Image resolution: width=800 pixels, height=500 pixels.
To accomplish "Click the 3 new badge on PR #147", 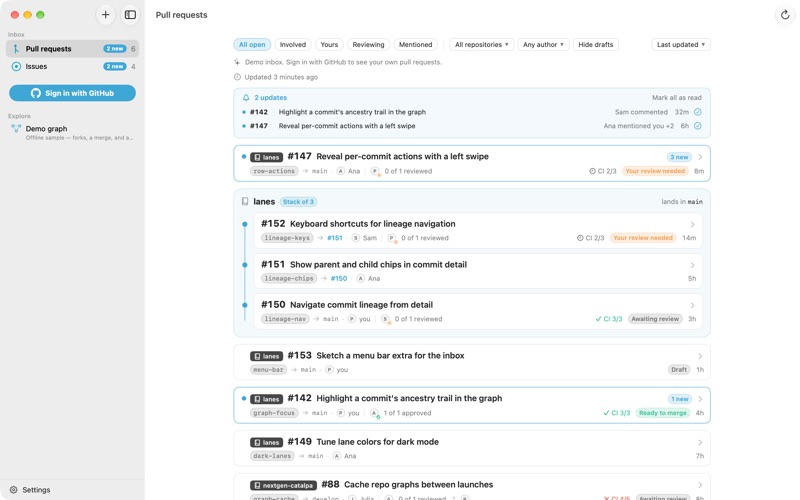I will coord(679,157).
